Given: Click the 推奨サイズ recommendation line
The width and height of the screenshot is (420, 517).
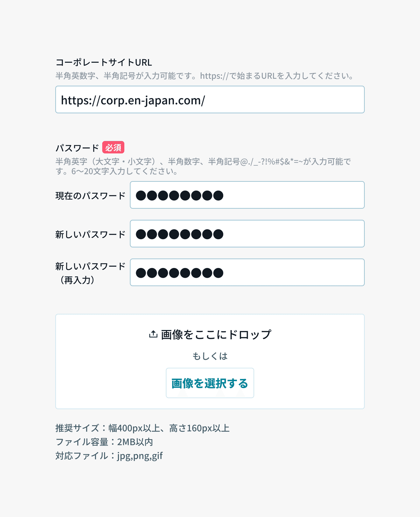Looking at the screenshot, I should click(142, 428).
